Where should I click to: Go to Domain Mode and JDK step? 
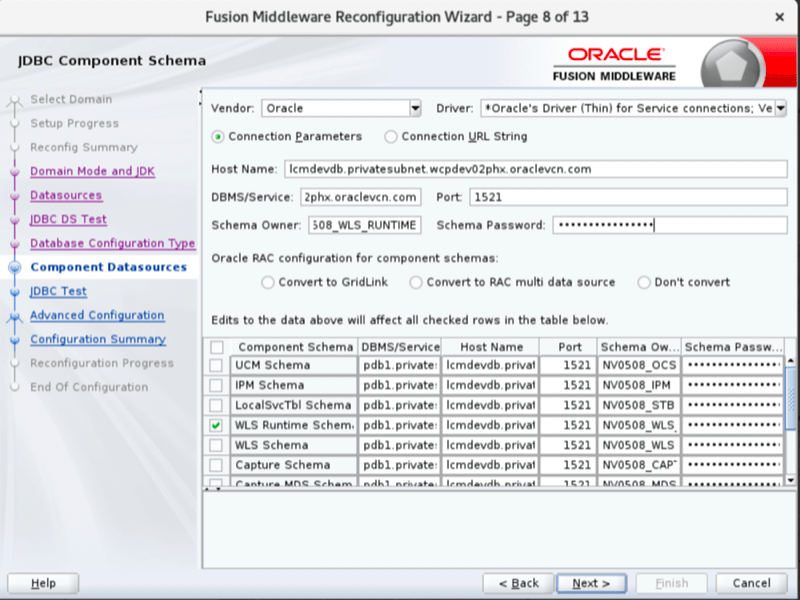92,171
